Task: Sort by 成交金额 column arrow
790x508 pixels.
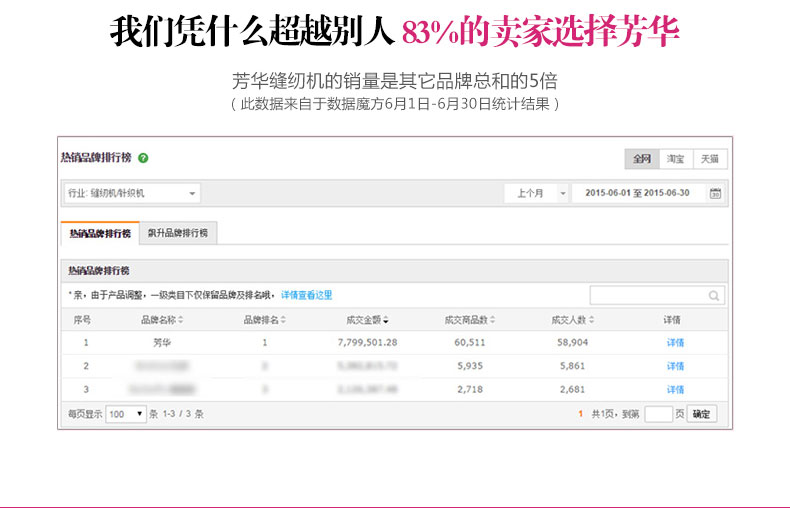Action: point(385,320)
